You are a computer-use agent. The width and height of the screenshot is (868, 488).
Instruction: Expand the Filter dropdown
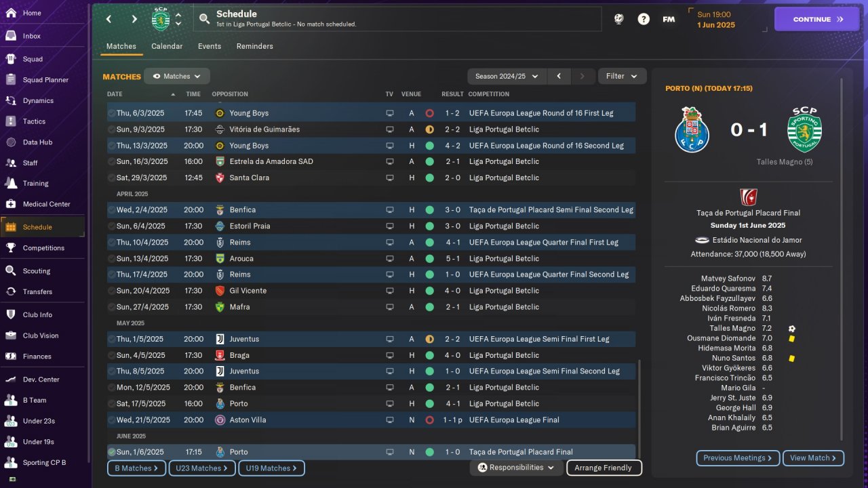[622, 76]
